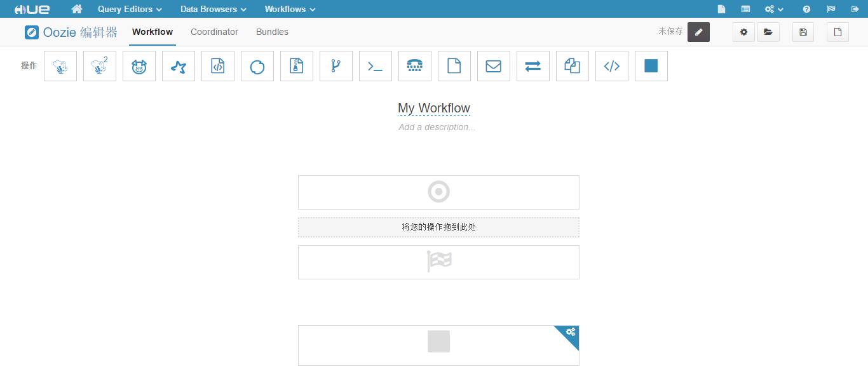Select the HDFS Fs file action icon
Viewport: 868px width, 381px height.
pos(454,66)
